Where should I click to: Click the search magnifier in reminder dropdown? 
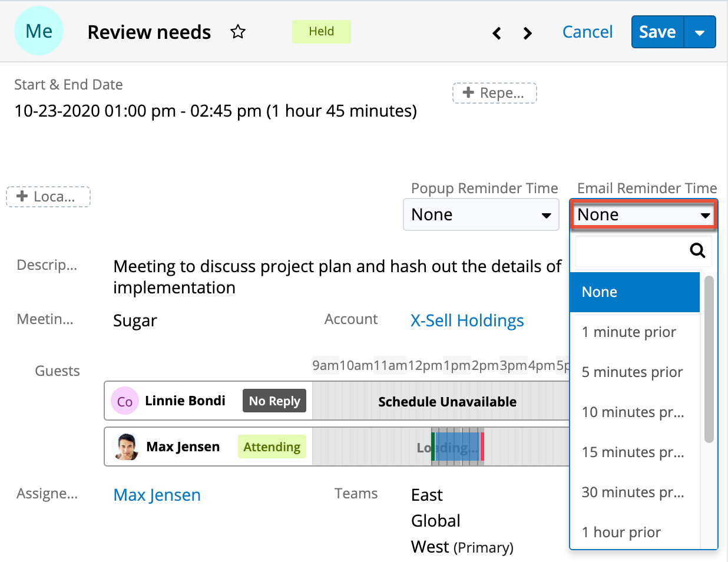697,250
